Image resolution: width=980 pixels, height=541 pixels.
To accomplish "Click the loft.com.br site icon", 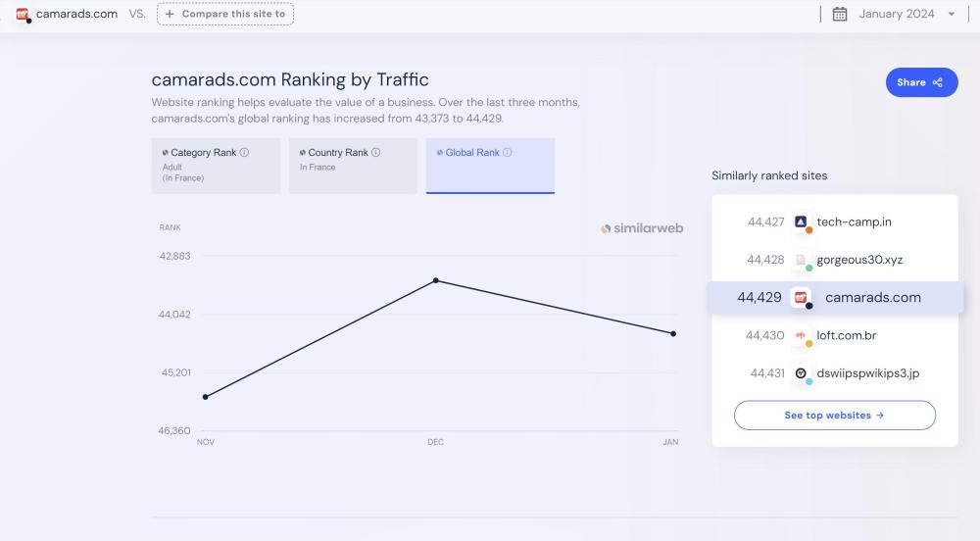I will point(801,335).
